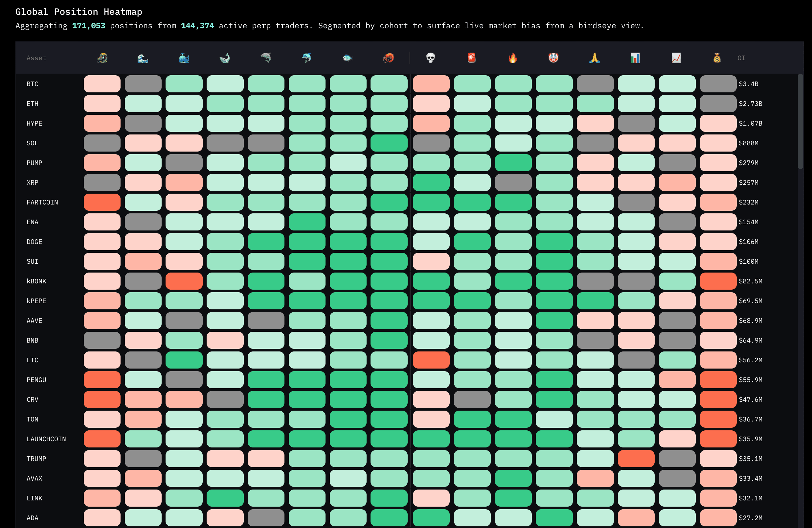Select the TON asset row label
This screenshot has width=812, height=528.
coord(33,420)
